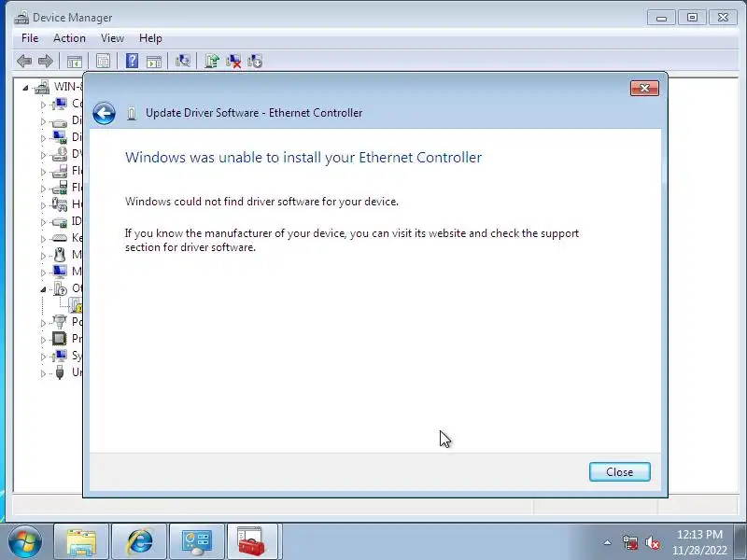Open the Start menu
Viewport: 747px width, 560px height.
tap(24, 541)
